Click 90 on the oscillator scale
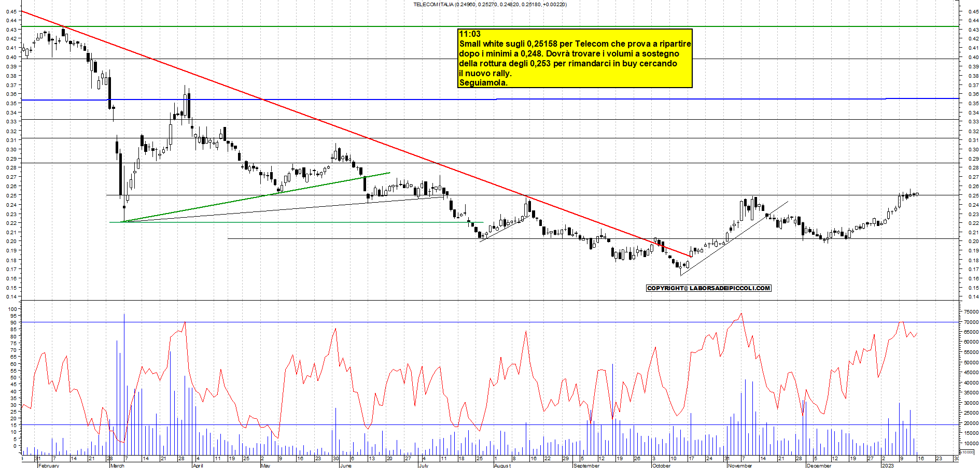This screenshot has width=980, height=468. 14,322
